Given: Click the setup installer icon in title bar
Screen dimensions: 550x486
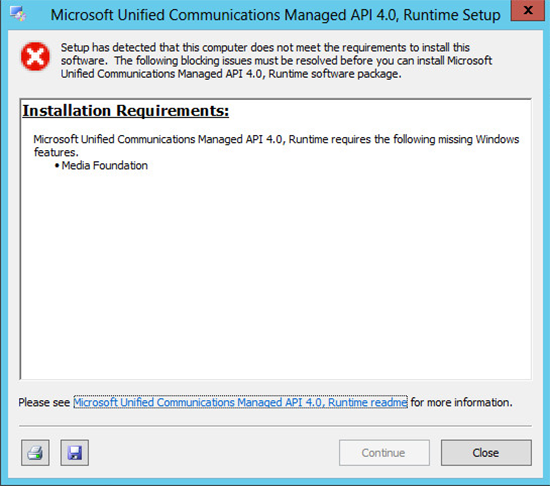Looking at the screenshot, I should point(18,14).
